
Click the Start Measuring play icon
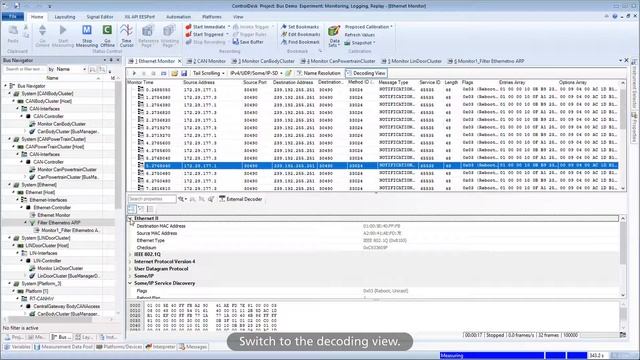pyautogui.click(x=63, y=30)
